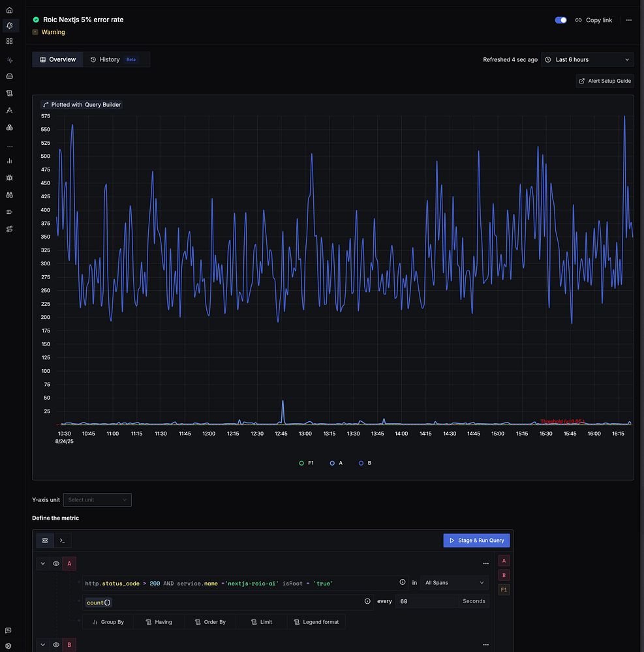Open the Alert Setup Guide link
Image resolution: width=644 pixels, height=652 pixels.
pyautogui.click(x=605, y=81)
